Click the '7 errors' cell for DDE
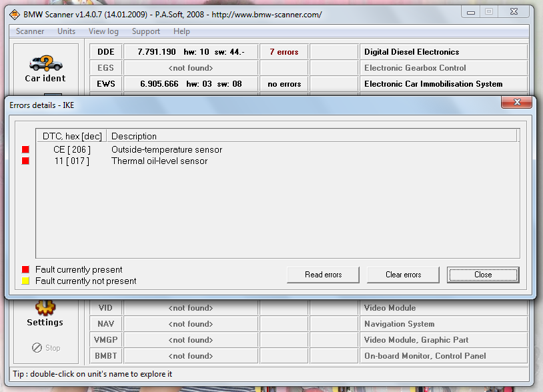This screenshot has width=543, height=392. (x=284, y=52)
